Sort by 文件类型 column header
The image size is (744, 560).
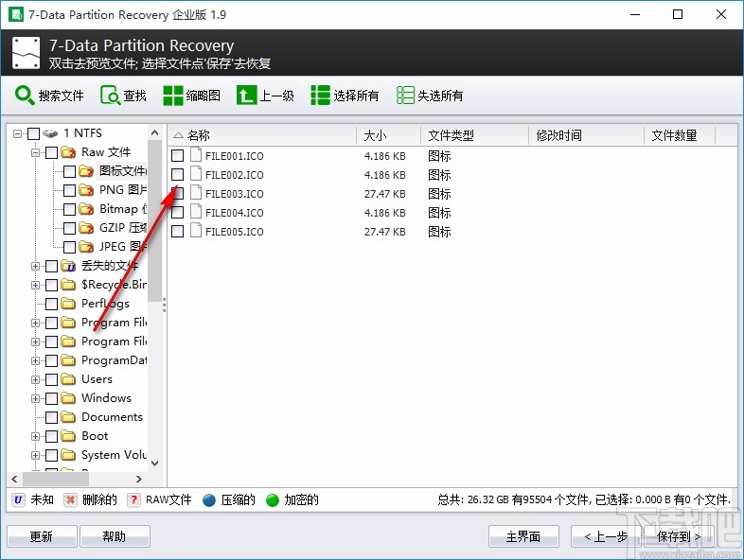(474, 135)
